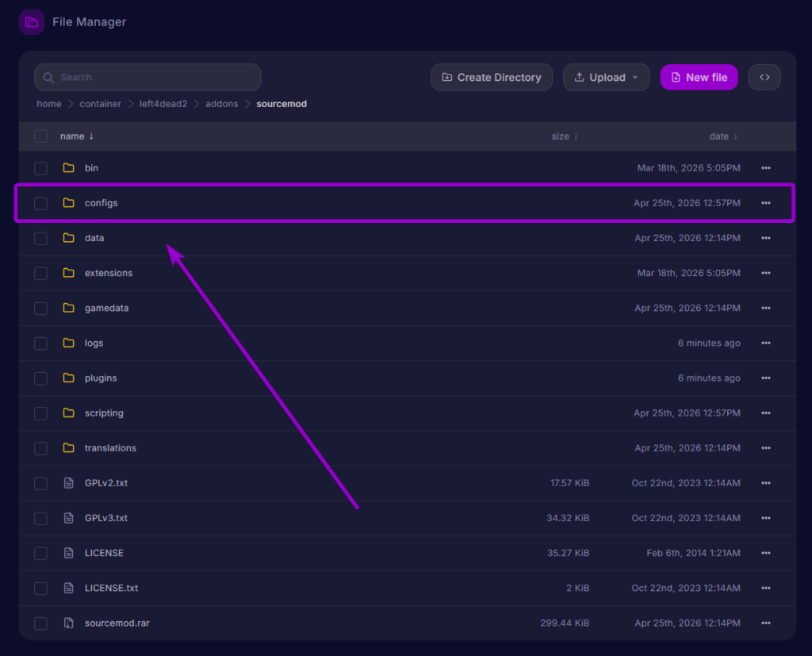
Task: Check the select-all checkbox in header
Action: pos(40,136)
